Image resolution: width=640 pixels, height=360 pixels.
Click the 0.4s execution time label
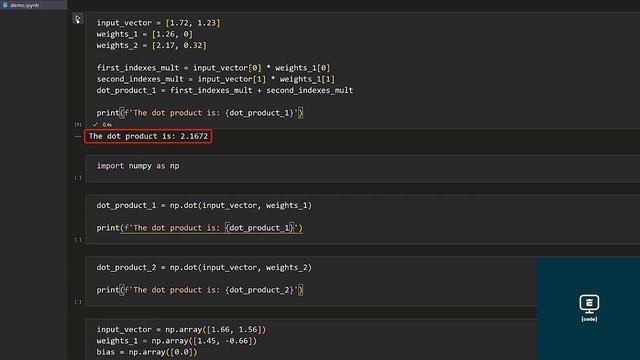[x=107, y=124]
